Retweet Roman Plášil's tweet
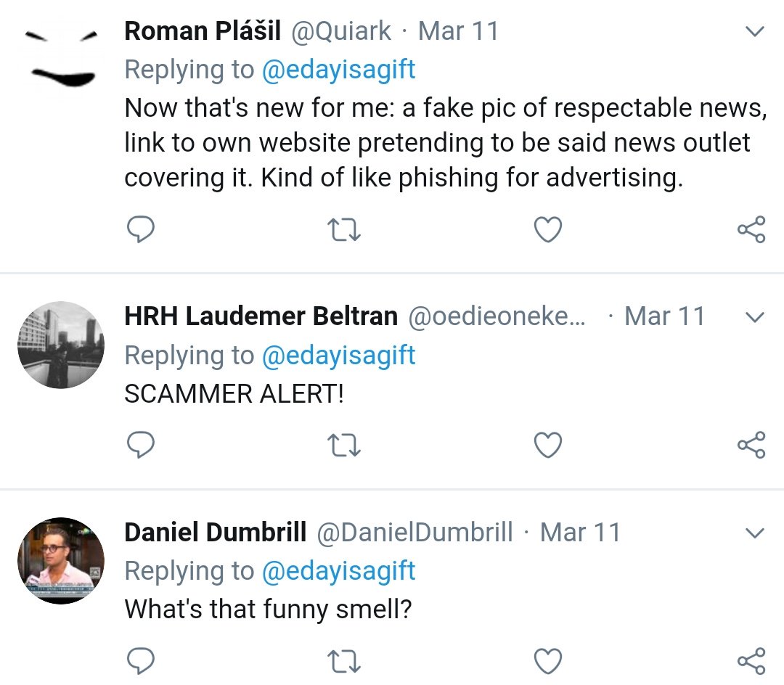The image size is (784, 685). [344, 230]
